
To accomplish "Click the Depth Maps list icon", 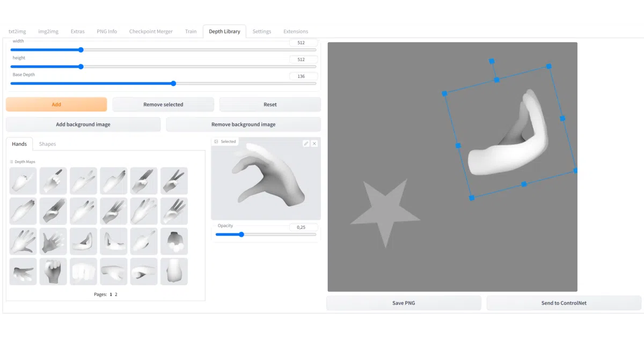I will 11,161.
